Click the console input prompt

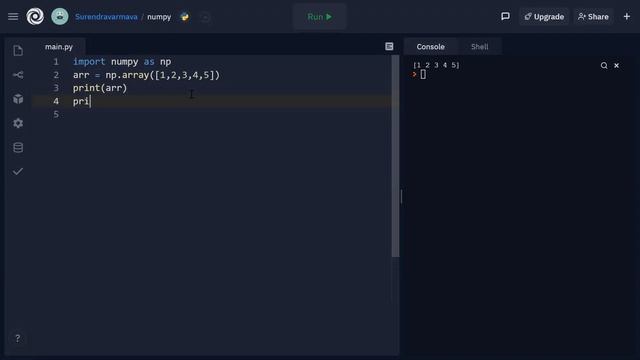(x=423, y=74)
